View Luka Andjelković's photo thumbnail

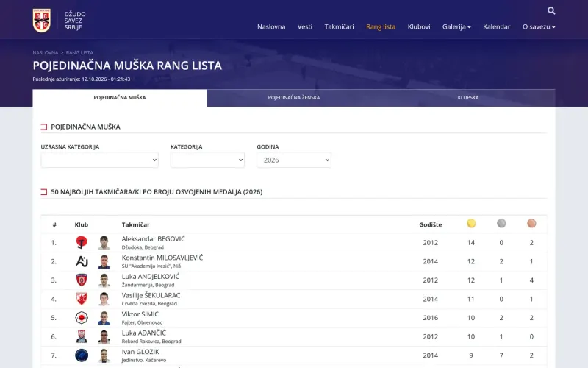point(104,280)
